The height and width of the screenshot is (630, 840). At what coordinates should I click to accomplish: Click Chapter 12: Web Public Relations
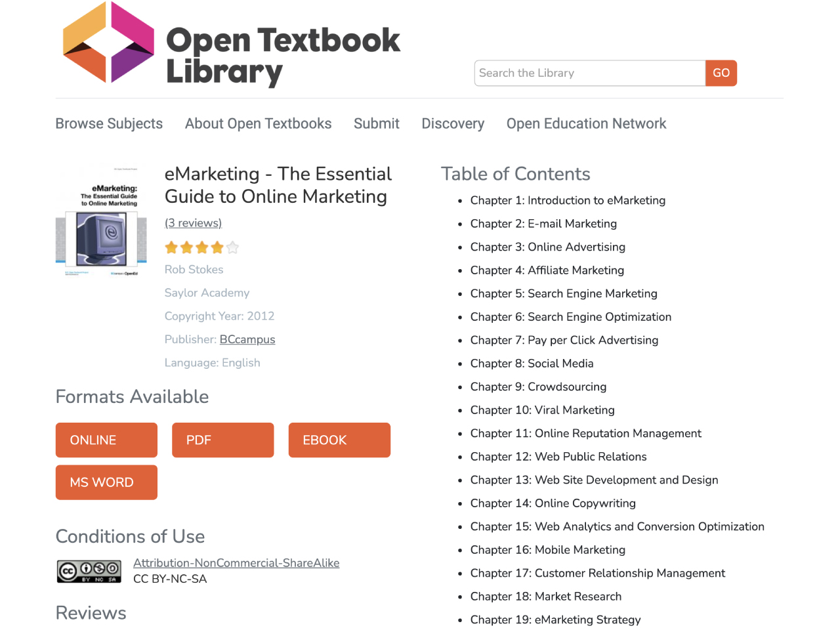click(558, 457)
